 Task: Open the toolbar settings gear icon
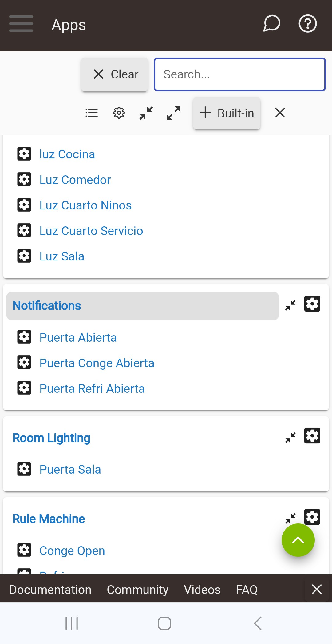click(x=119, y=113)
